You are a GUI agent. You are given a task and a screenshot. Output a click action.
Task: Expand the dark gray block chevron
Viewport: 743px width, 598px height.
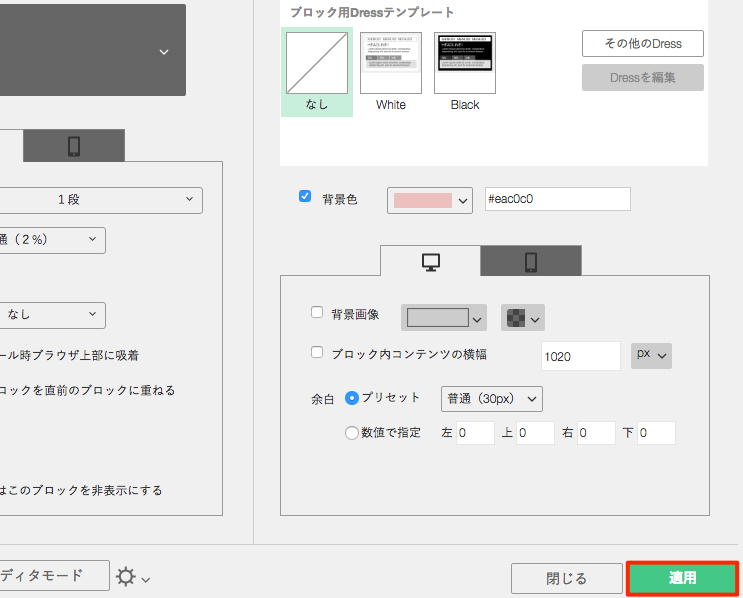click(x=164, y=52)
